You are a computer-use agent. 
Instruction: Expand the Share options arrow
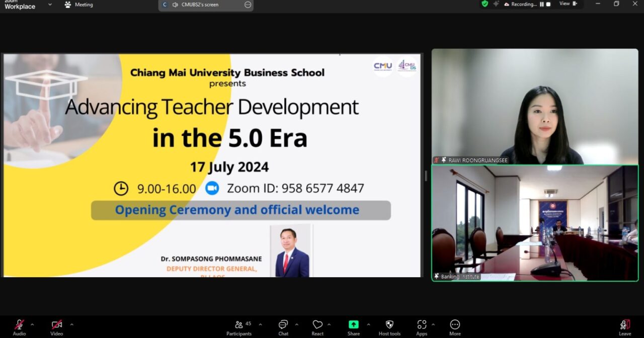tap(368, 324)
